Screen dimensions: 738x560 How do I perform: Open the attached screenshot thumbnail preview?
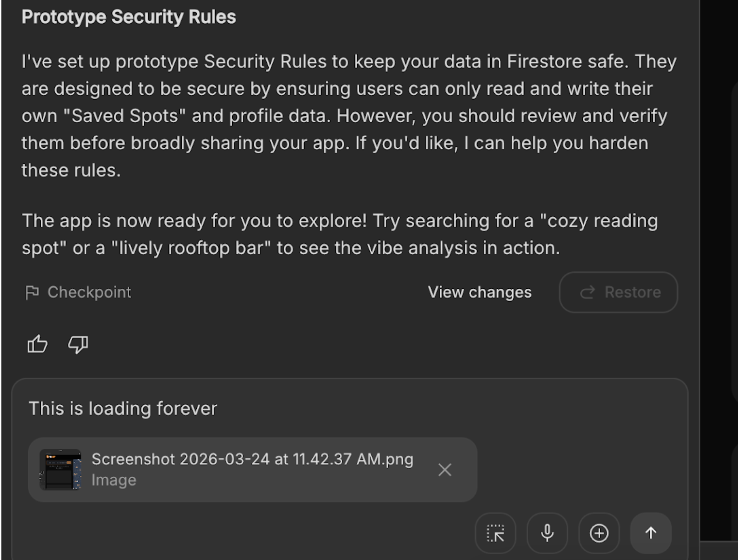coord(60,470)
